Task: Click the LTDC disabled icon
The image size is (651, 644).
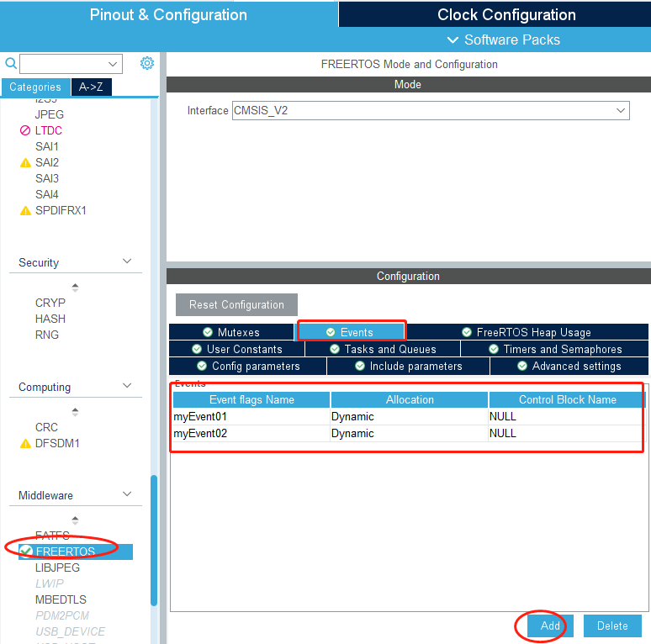Action: coord(25,131)
